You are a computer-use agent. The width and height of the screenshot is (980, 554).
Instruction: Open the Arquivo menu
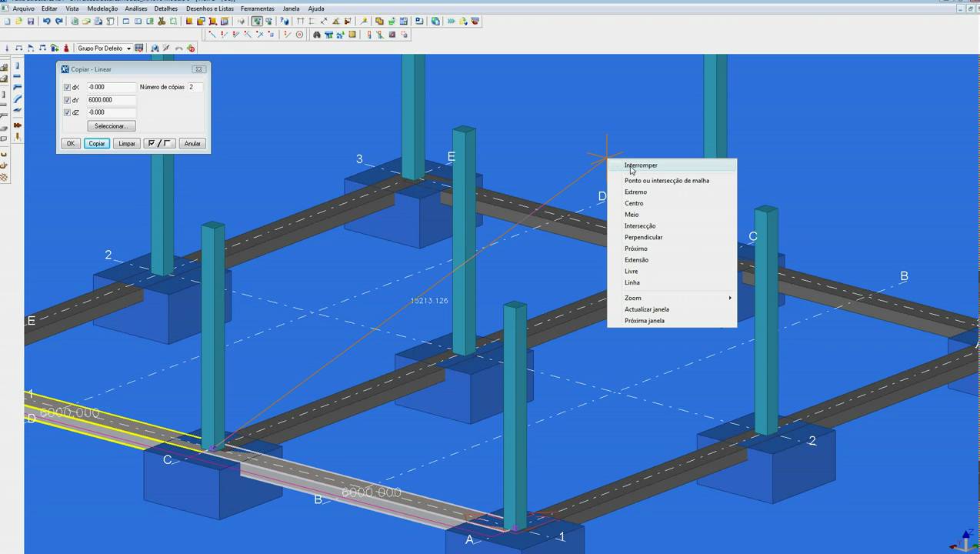23,8
